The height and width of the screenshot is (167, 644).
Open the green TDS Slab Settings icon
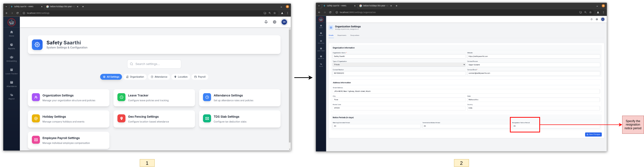tap(207, 118)
